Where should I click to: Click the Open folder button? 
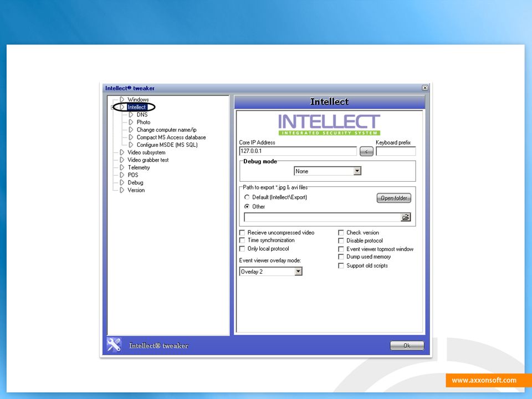[393, 198]
